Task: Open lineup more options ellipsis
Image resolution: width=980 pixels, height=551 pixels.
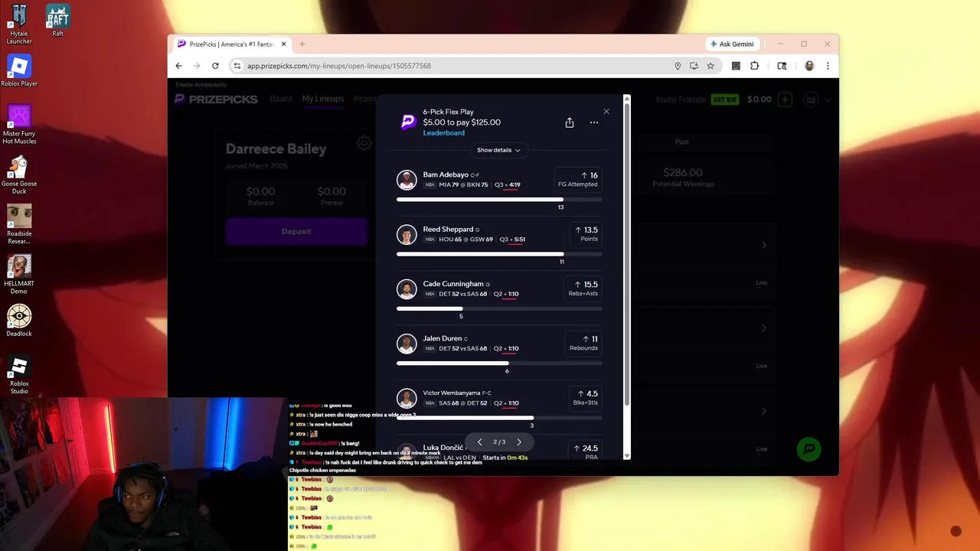Action: [x=593, y=122]
